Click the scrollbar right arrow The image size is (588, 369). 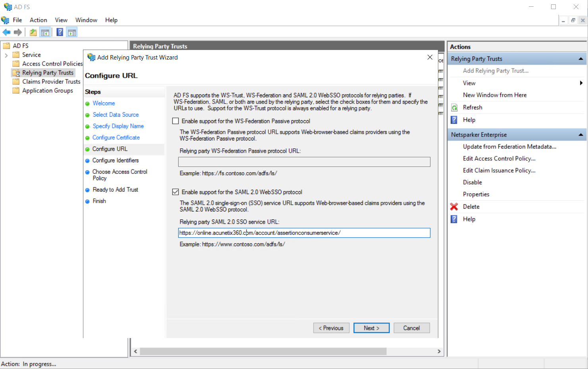(439, 352)
